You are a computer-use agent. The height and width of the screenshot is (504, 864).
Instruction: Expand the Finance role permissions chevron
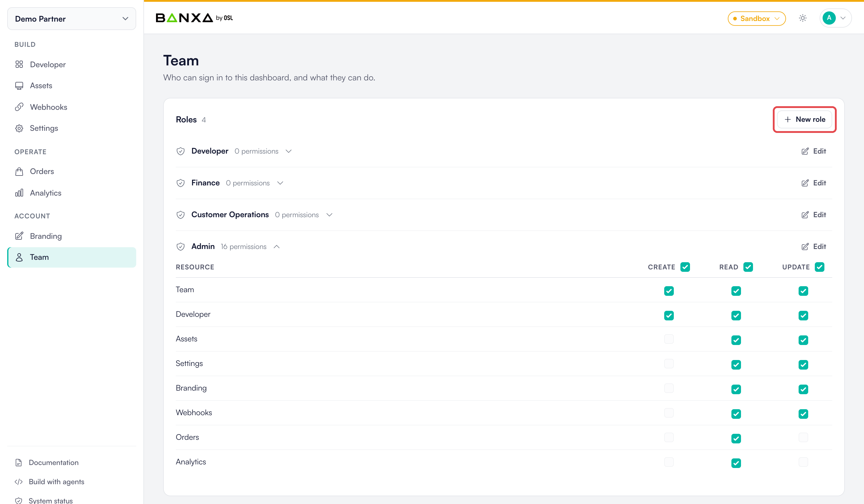(280, 183)
